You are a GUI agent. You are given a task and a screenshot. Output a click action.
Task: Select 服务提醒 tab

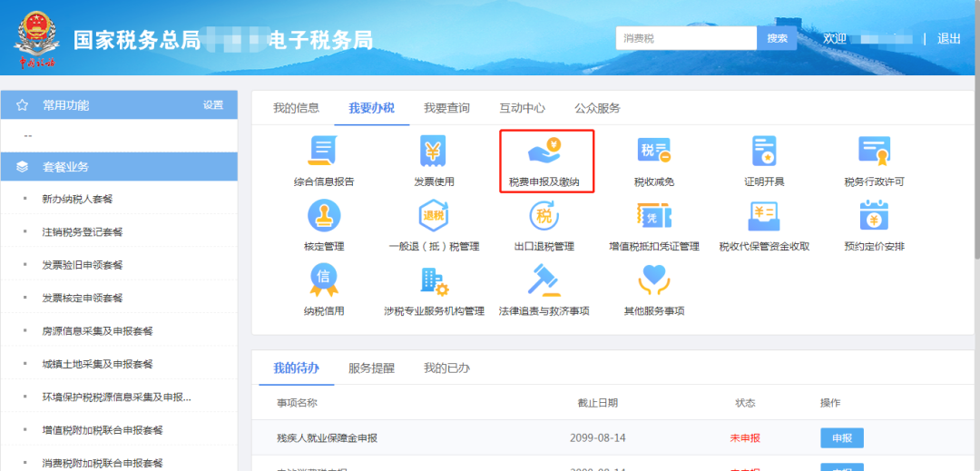pos(372,368)
